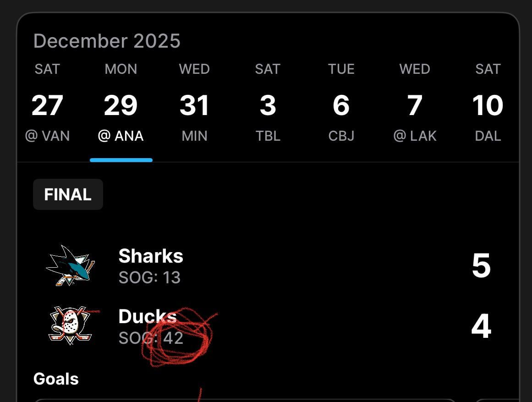View the January 3 TBL game

[x=268, y=105]
